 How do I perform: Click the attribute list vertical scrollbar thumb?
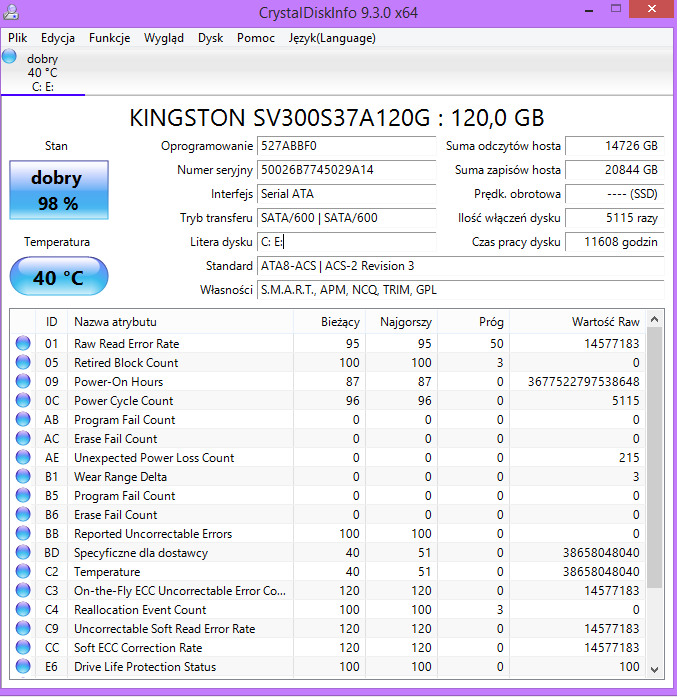654,457
